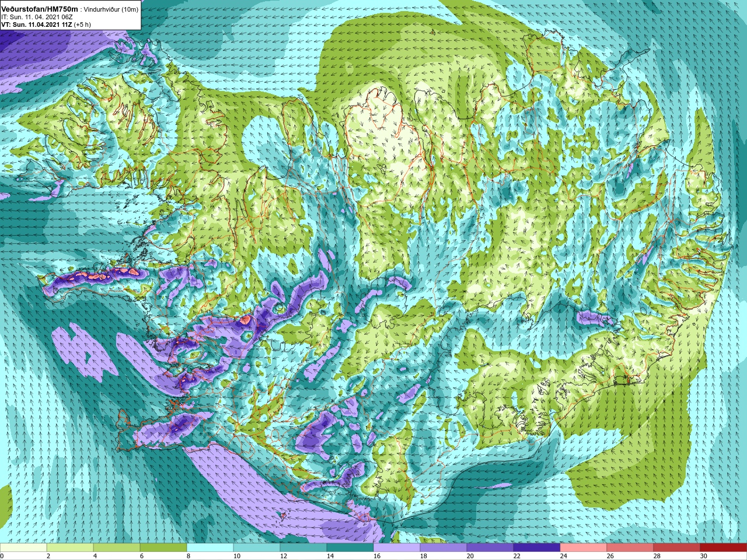This screenshot has width=747, height=560.
Task: Pick the light pink 24–26 legend swatch
Action: (584, 548)
